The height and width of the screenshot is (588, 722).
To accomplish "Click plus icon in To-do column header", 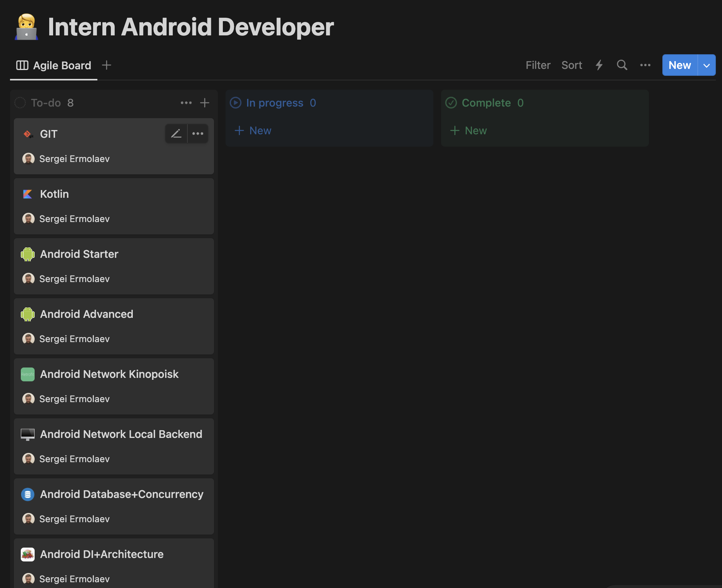I will 205,103.
